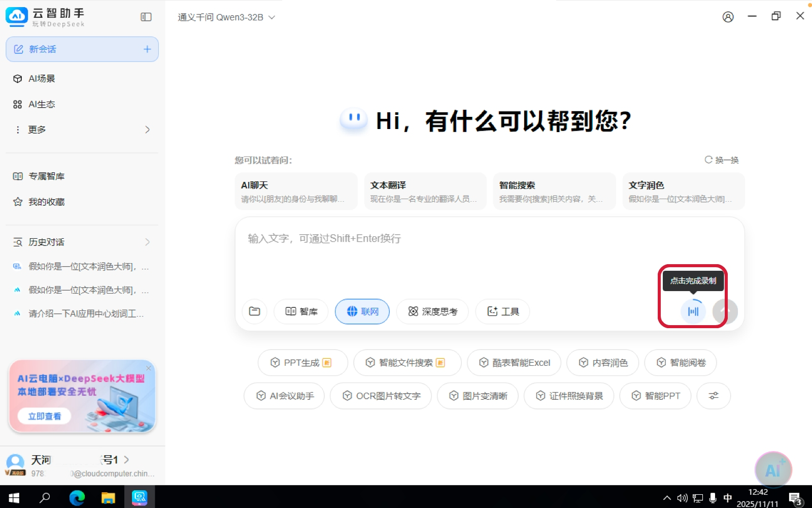Screen dimensions: 812x508
Task: Toggle the 智库 knowledge base option
Action: tap(301, 311)
